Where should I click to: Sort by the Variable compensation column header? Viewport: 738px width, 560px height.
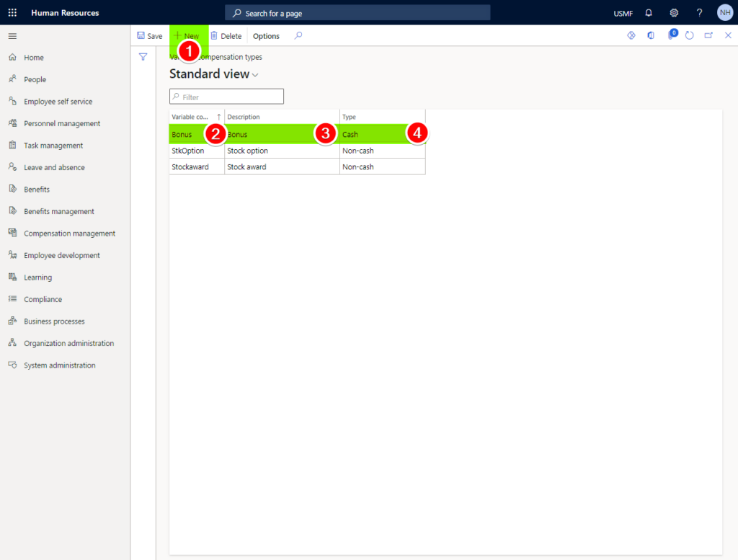pyautogui.click(x=196, y=117)
